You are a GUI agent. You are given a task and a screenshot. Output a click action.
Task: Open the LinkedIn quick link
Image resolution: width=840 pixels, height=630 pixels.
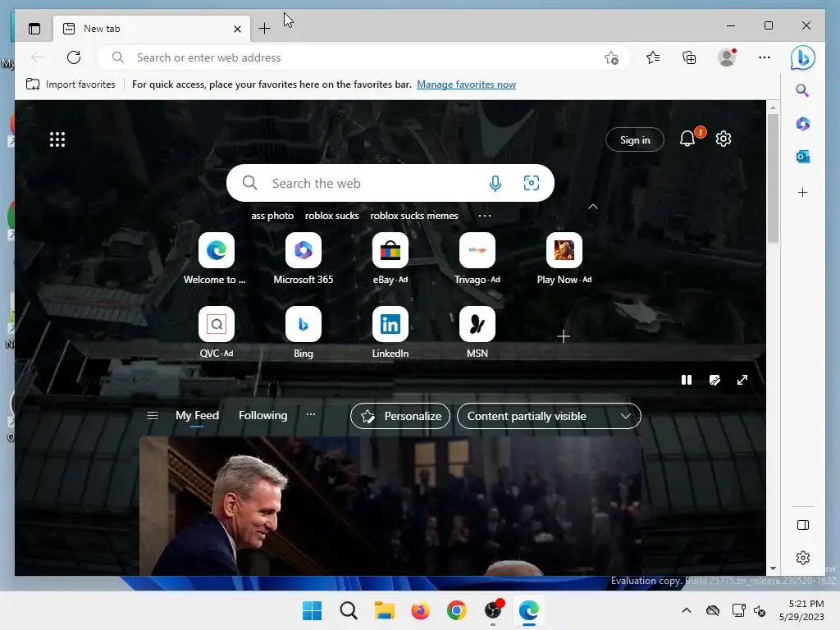(390, 333)
